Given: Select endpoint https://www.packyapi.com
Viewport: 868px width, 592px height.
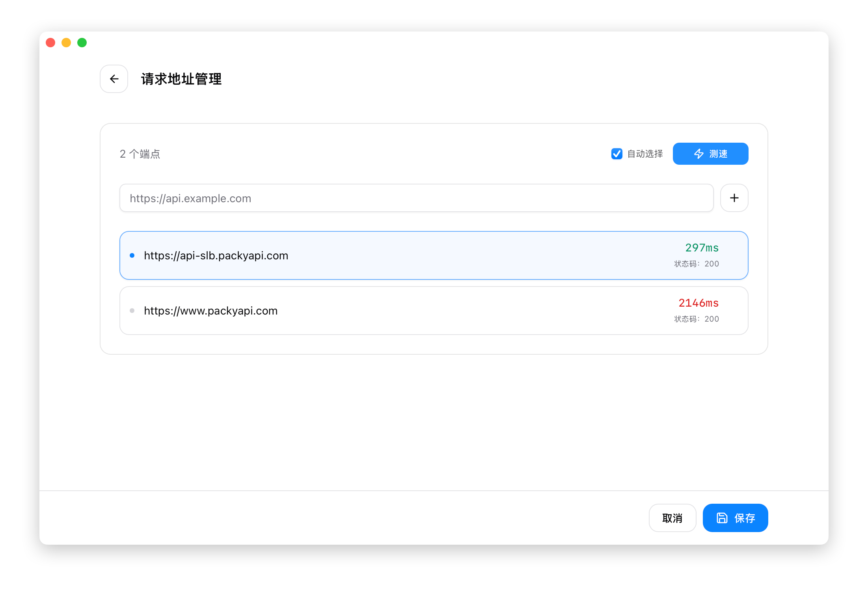Looking at the screenshot, I should tap(434, 311).
